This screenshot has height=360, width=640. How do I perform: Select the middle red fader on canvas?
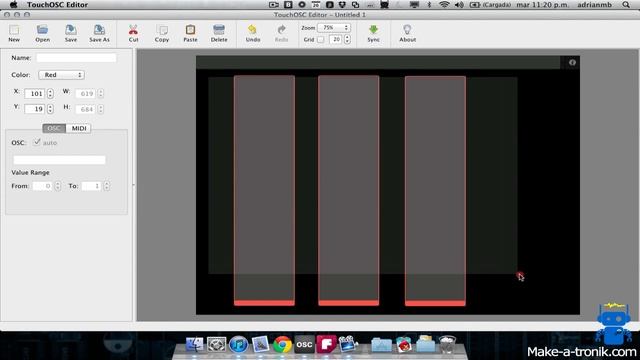click(349, 190)
